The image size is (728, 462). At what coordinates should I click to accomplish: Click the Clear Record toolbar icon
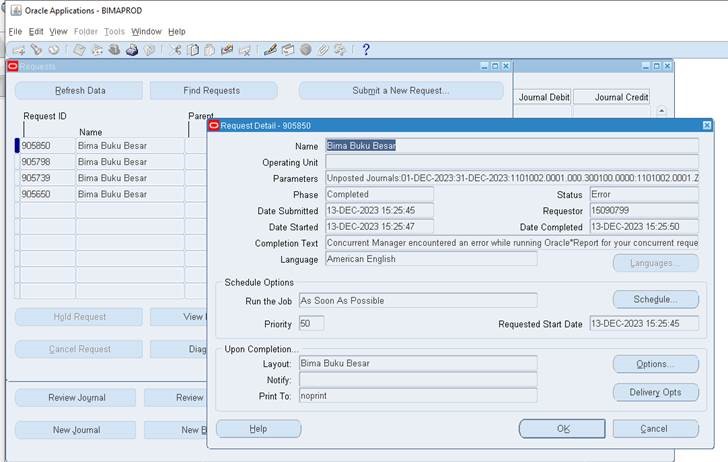tap(227, 49)
